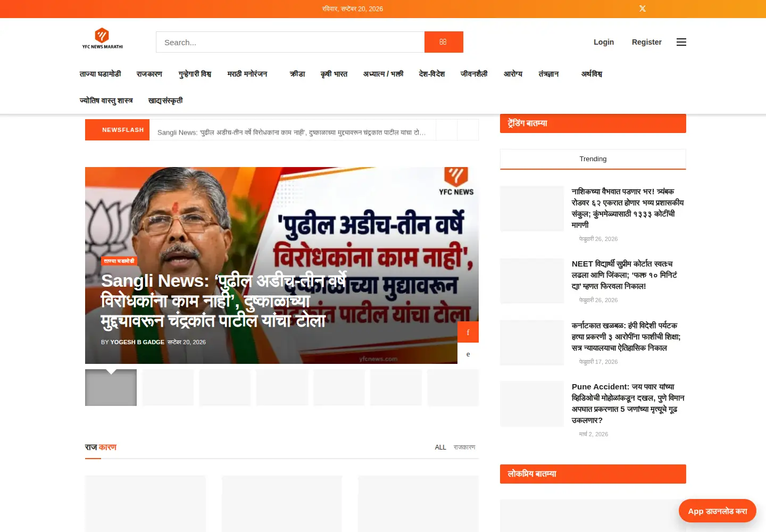
Task: Open the hamburger menu icon
Action: coord(681,42)
